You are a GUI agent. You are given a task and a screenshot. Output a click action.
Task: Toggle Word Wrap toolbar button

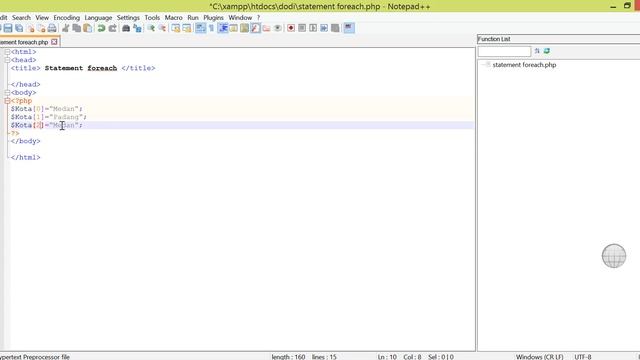[200, 28]
